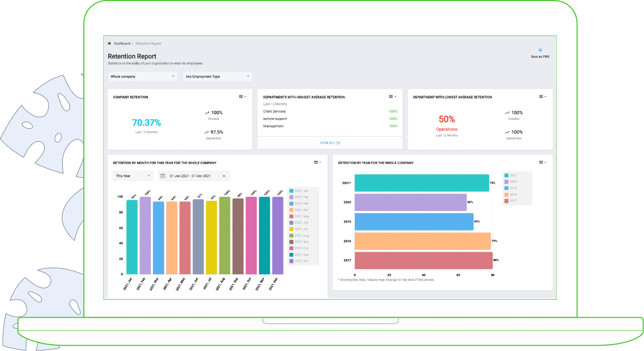Click the Retention Report page heading
644x351 pixels.
(132, 56)
